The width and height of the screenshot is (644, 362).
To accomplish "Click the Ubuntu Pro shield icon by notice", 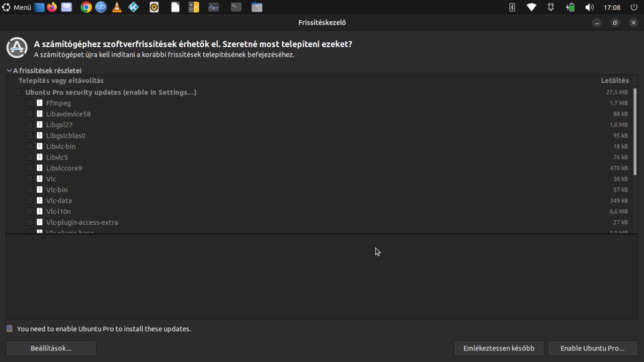I will [x=10, y=329].
